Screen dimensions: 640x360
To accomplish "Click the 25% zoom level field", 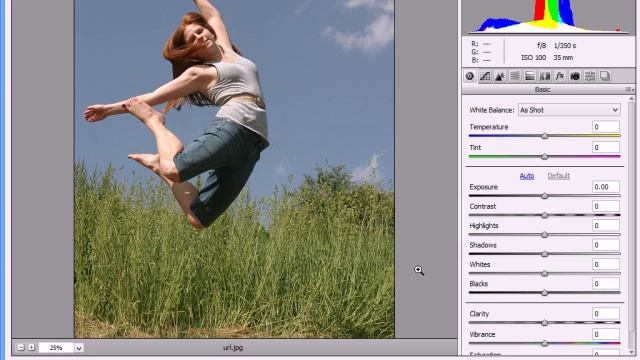I will coord(56,348).
